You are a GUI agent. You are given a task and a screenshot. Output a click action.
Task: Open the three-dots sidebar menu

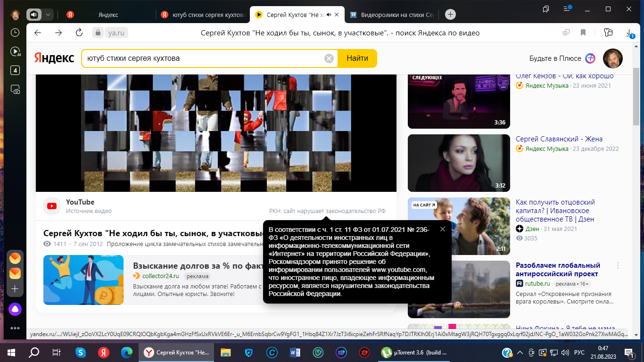[15, 328]
